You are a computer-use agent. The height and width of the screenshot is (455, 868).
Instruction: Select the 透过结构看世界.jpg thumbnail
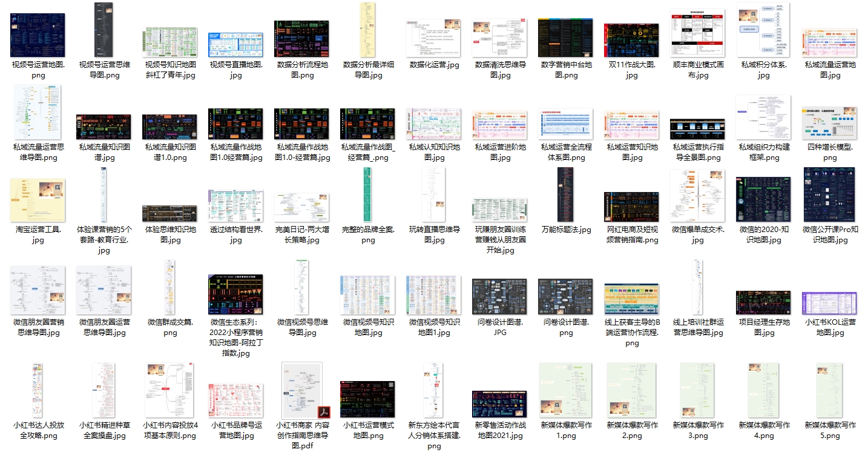tap(235, 205)
